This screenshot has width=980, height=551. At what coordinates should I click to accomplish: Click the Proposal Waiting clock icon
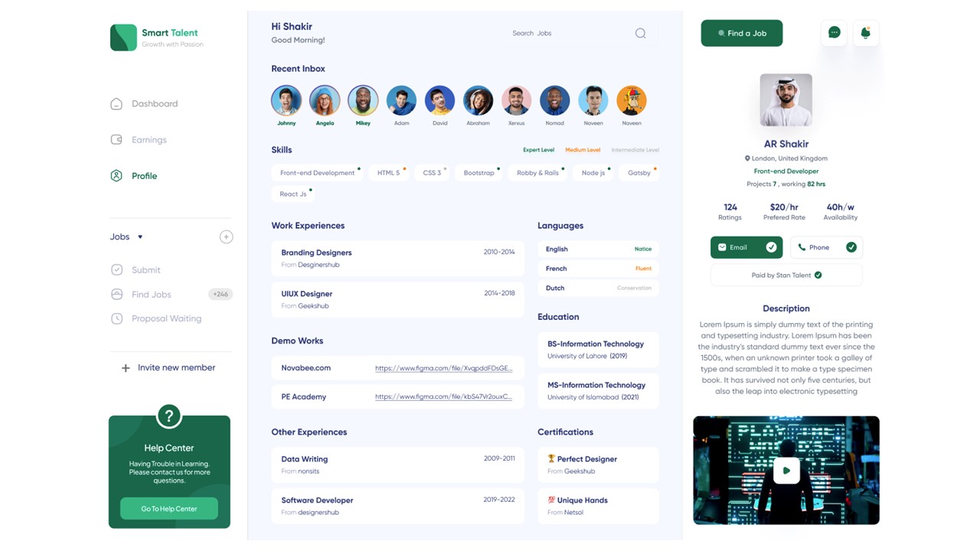click(116, 318)
